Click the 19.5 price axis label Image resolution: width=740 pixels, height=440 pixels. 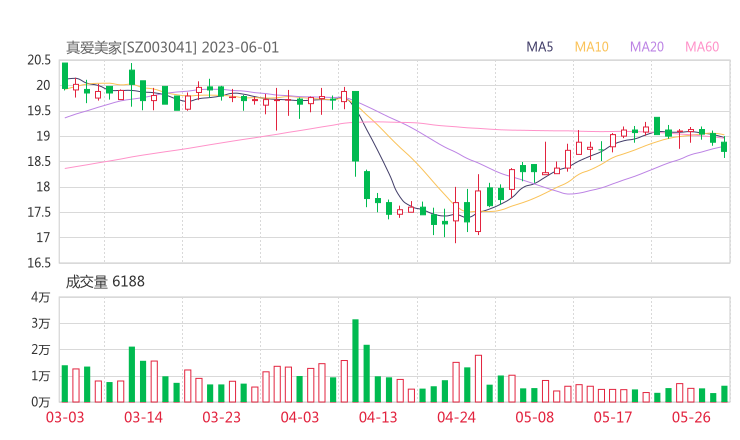tap(39, 111)
